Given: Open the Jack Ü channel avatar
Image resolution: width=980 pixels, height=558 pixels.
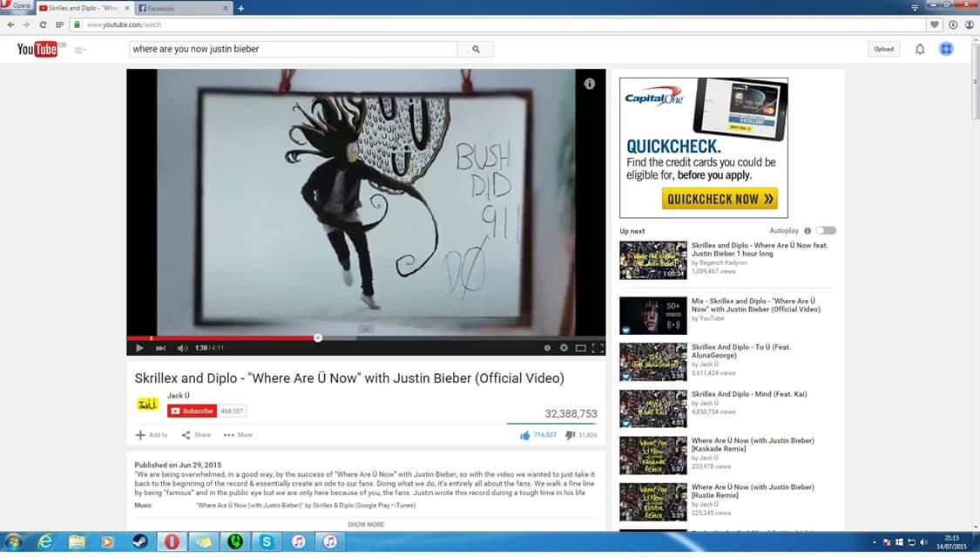Looking at the screenshot, I should click(147, 404).
